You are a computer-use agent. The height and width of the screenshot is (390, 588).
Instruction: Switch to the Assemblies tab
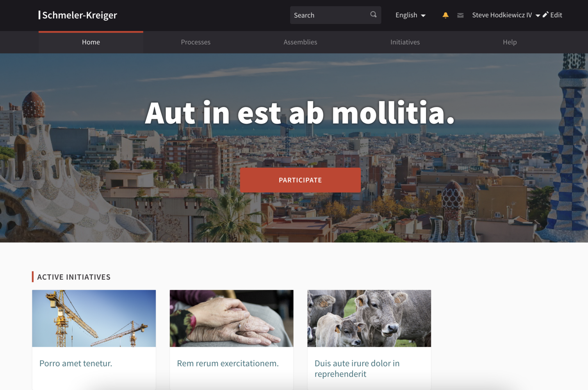[300, 42]
